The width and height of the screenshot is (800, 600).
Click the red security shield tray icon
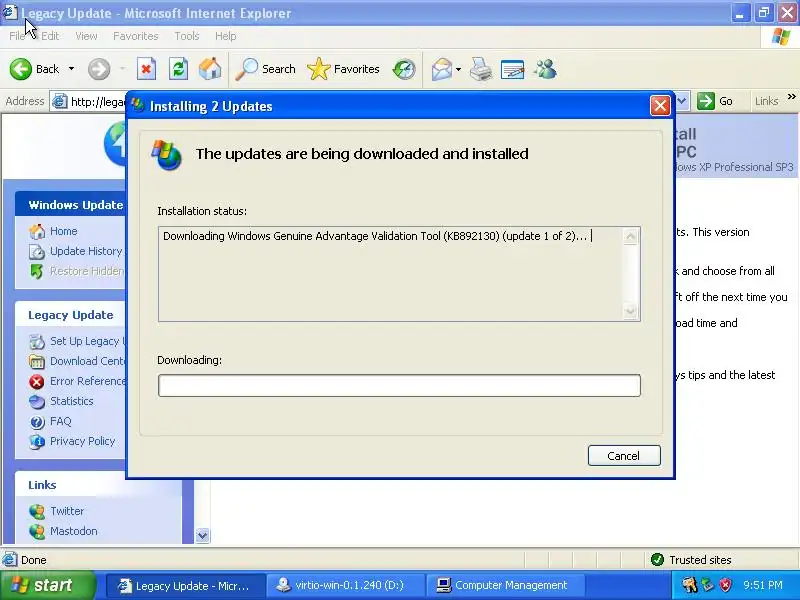coord(726,585)
